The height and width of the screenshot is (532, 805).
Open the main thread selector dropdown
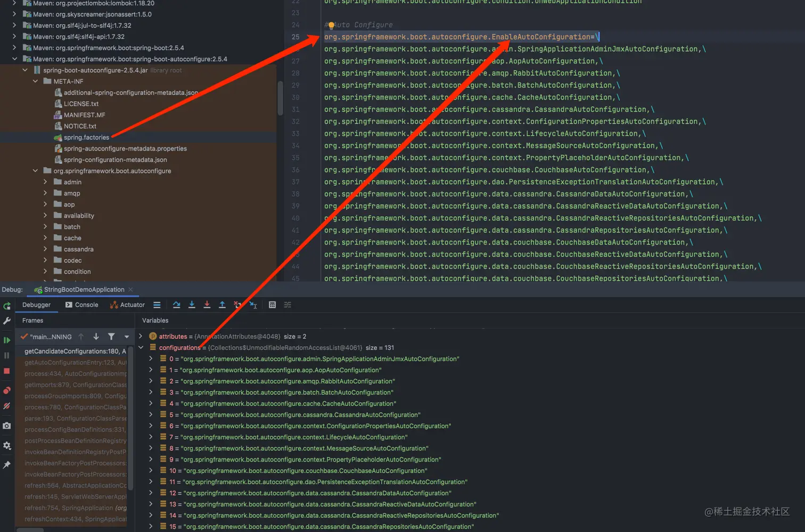tap(127, 337)
